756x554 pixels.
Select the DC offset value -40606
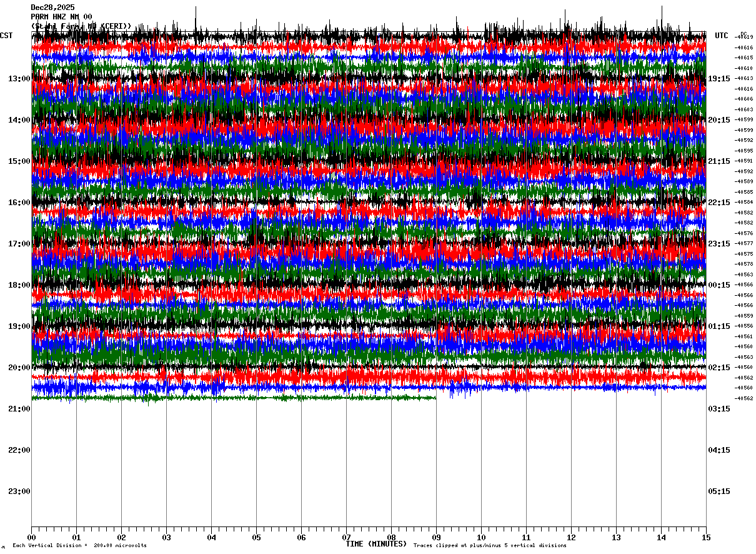click(744, 99)
